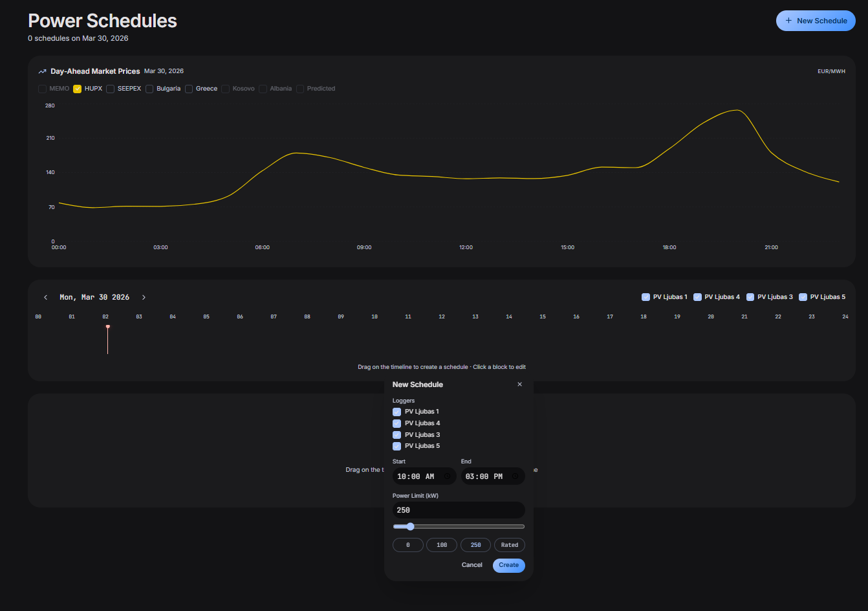
Task: Click clock icon in End time field
Action: (515, 476)
